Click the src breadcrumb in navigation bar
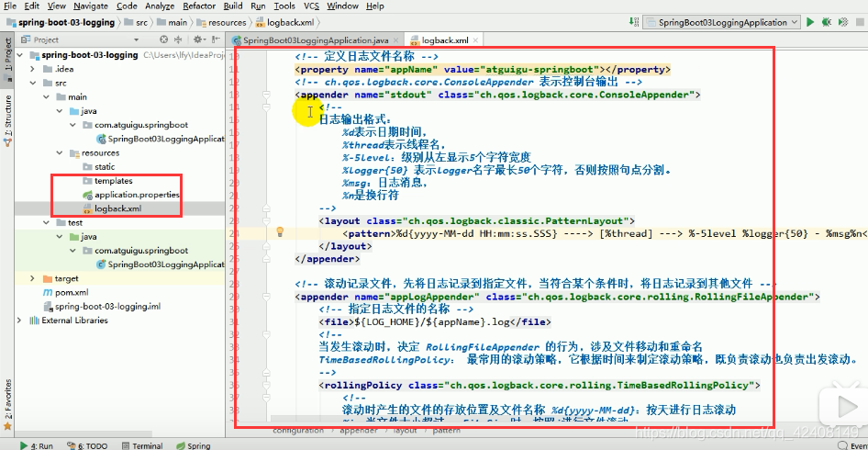868x450 pixels. point(136,23)
